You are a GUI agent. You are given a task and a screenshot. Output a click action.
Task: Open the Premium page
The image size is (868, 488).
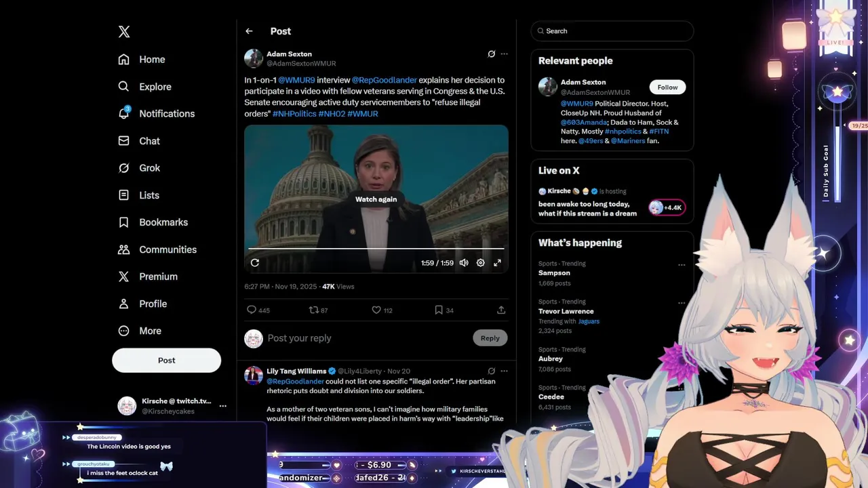[148, 277]
